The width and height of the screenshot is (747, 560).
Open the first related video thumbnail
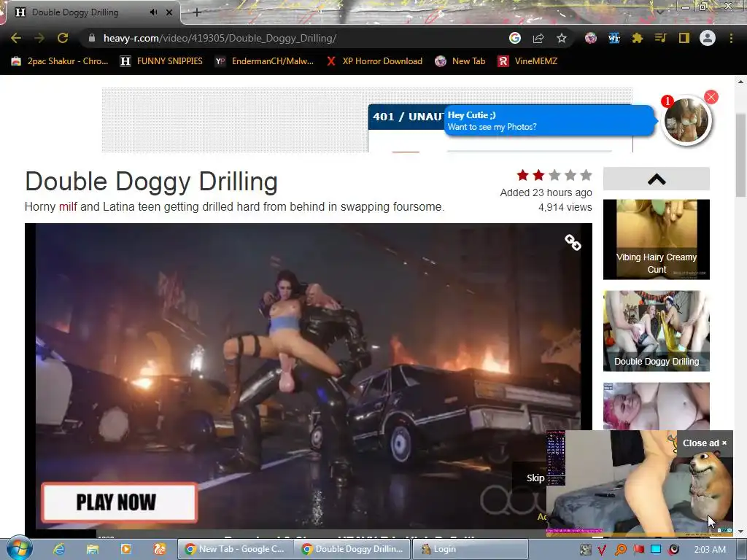pyautogui.click(x=657, y=239)
